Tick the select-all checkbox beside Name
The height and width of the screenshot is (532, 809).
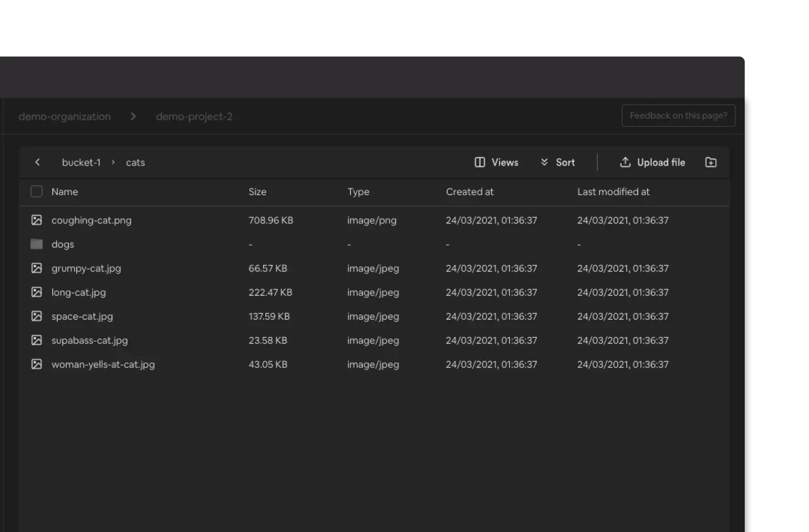[37, 192]
